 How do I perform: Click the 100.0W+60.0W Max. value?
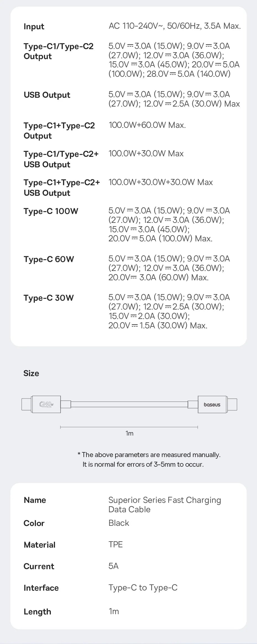pyautogui.click(x=147, y=125)
